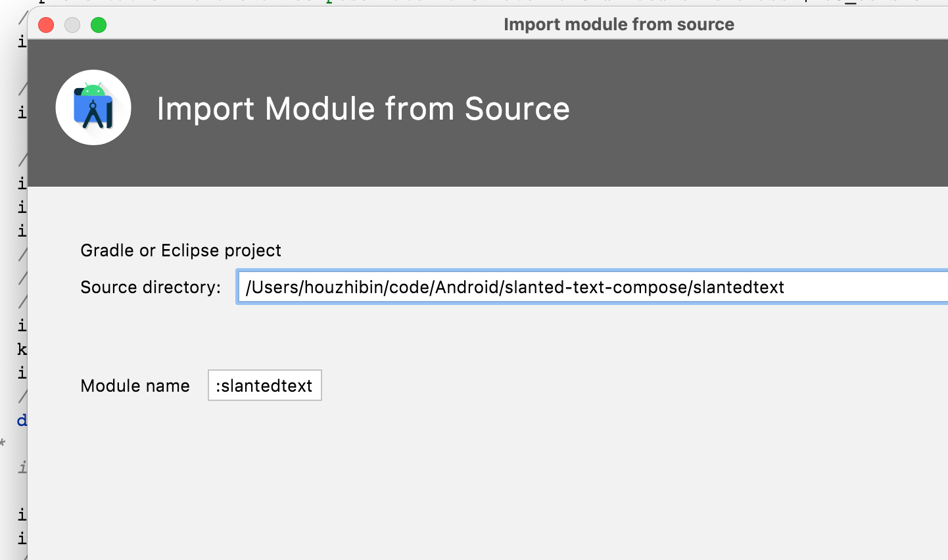Image resolution: width=948 pixels, height=560 pixels.
Task: Click the 'Import Module from Source' heading
Action: click(x=363, y=109)
